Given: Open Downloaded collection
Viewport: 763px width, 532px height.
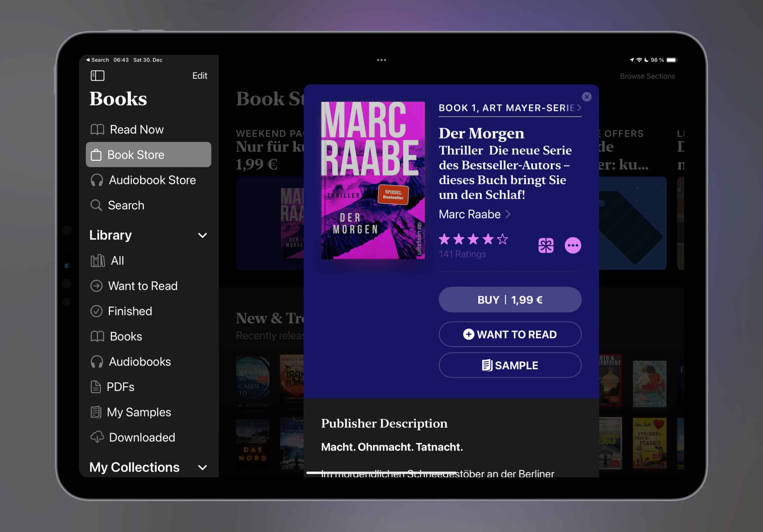Looking at the screenshot, I should 148,437.
